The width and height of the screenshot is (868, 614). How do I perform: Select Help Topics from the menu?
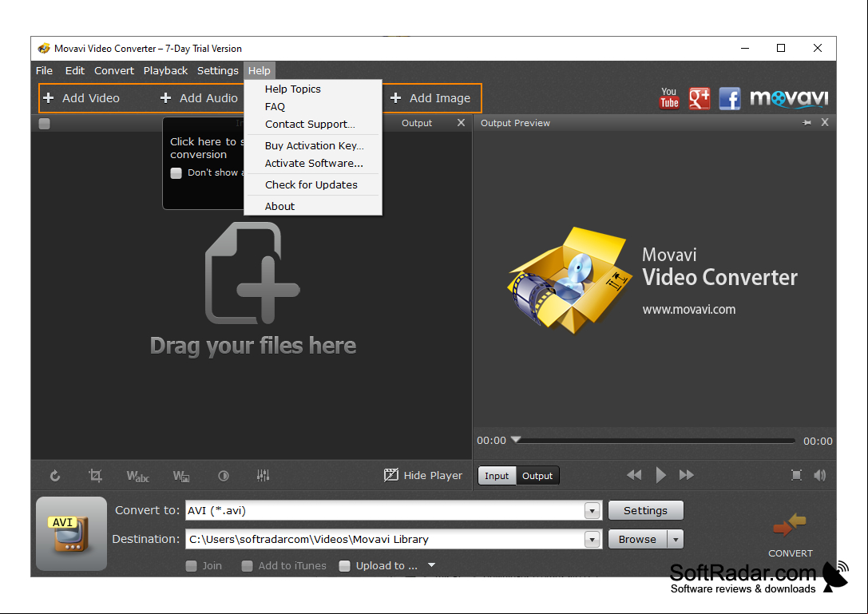[313, 89]
